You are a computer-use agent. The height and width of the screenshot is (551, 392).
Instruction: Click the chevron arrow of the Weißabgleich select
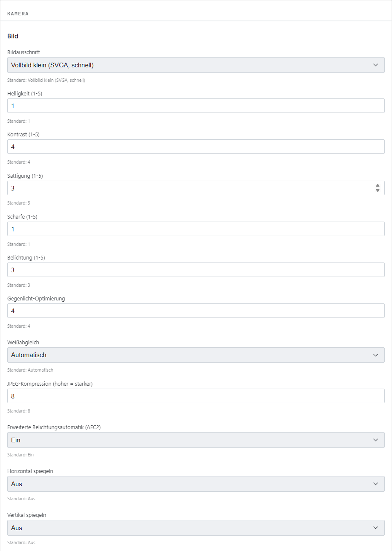375,355
